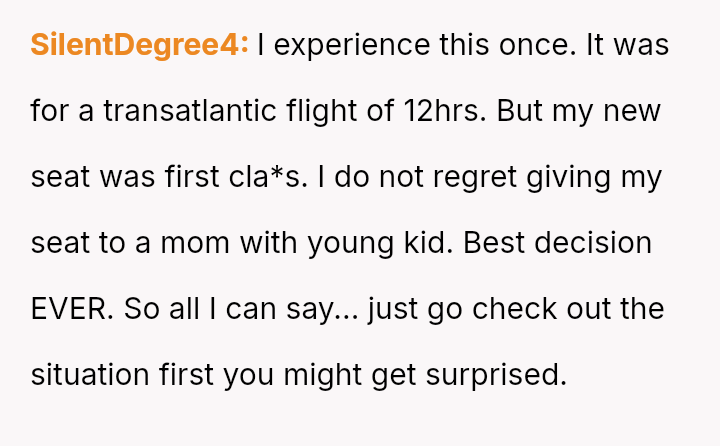Click the word 'check' in the comment

513,308
